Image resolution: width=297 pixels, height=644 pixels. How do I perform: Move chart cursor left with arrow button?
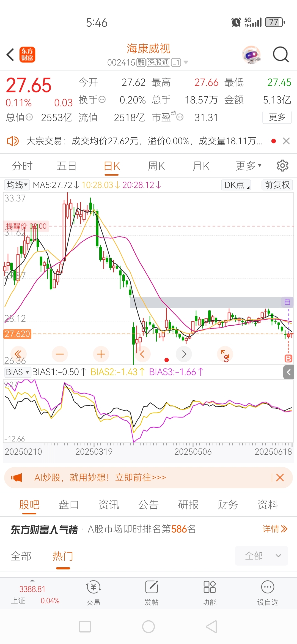(x=142, y=354)
